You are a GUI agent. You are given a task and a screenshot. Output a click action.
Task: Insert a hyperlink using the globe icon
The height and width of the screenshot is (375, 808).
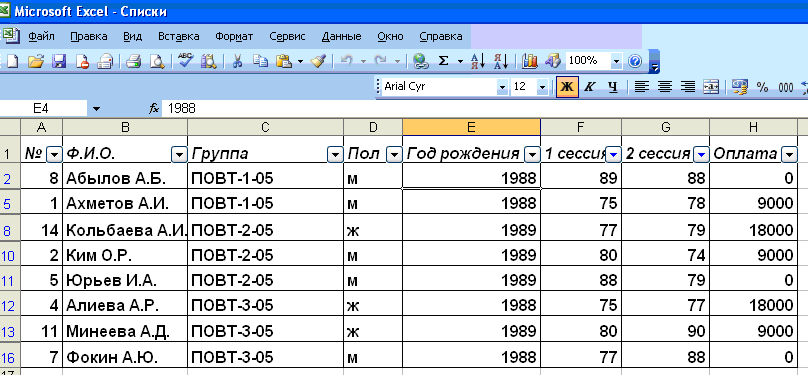420,62
